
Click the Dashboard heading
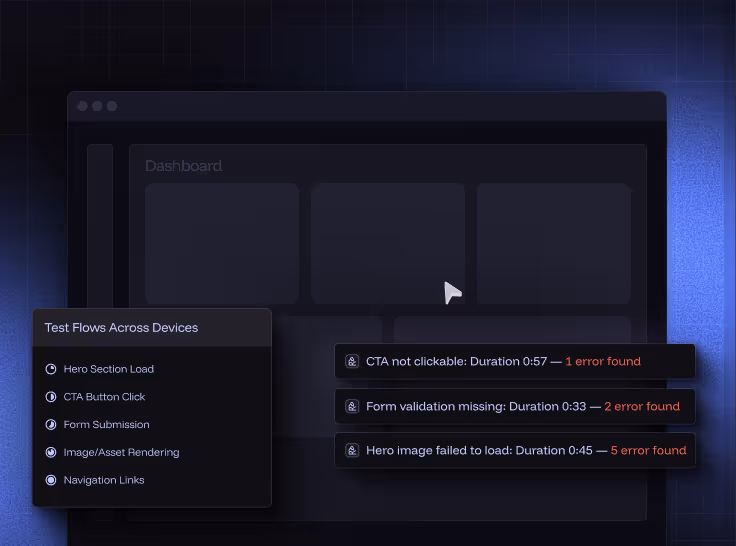pos(184,166)
